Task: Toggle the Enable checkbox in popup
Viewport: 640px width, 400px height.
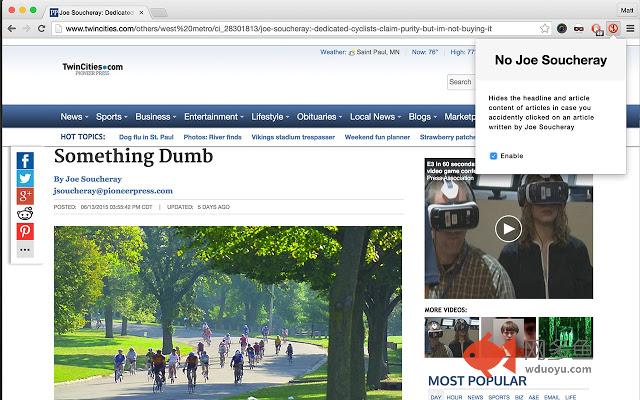Action: 493,156
